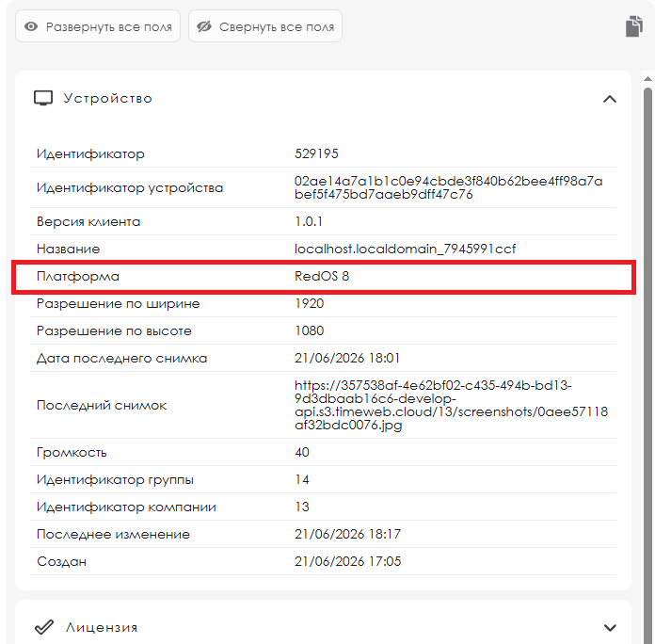Viewport: 655px width, 644px height.
Task: Click the scrollbar up arrow
Action: [x=647, y=78]
